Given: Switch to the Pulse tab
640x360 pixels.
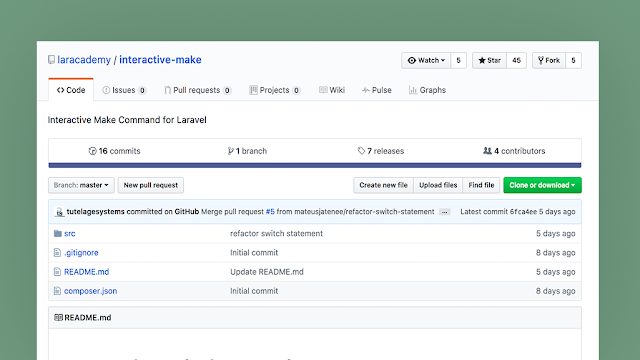Looking at the screenshot, I should click(x=377, y=90).
